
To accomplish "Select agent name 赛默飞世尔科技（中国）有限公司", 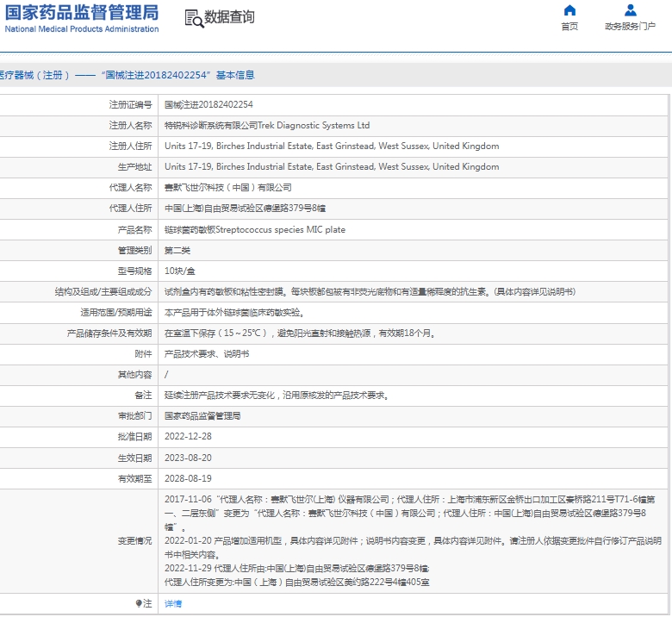I will (228, 187).
